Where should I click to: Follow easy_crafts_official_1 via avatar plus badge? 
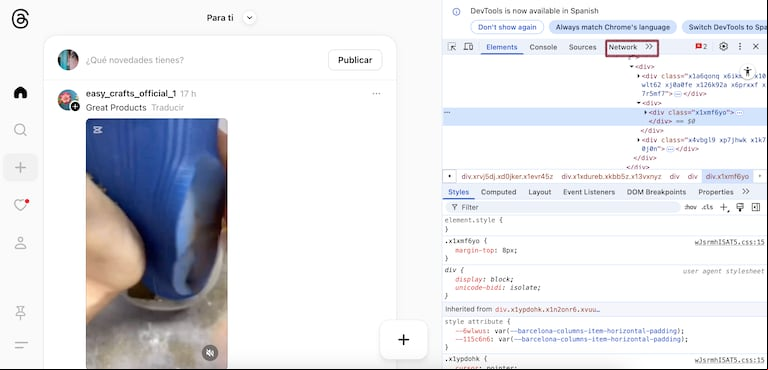pos(75,106)
